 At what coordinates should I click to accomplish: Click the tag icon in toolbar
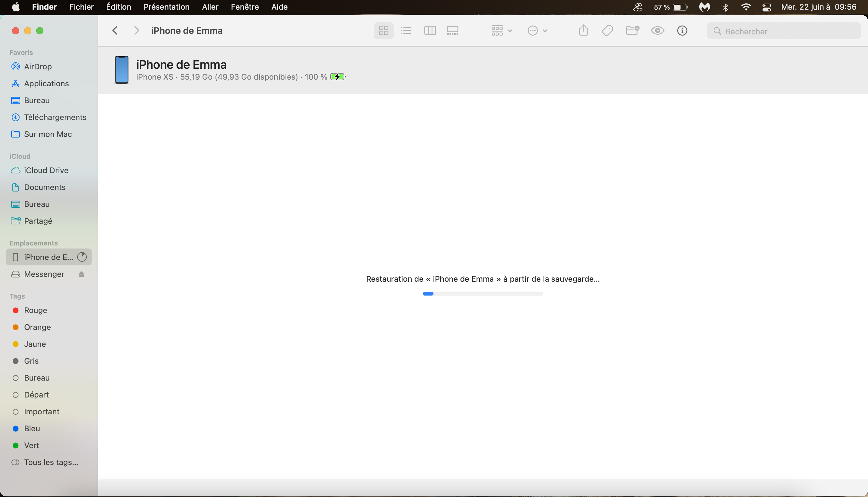coord(607,31)
